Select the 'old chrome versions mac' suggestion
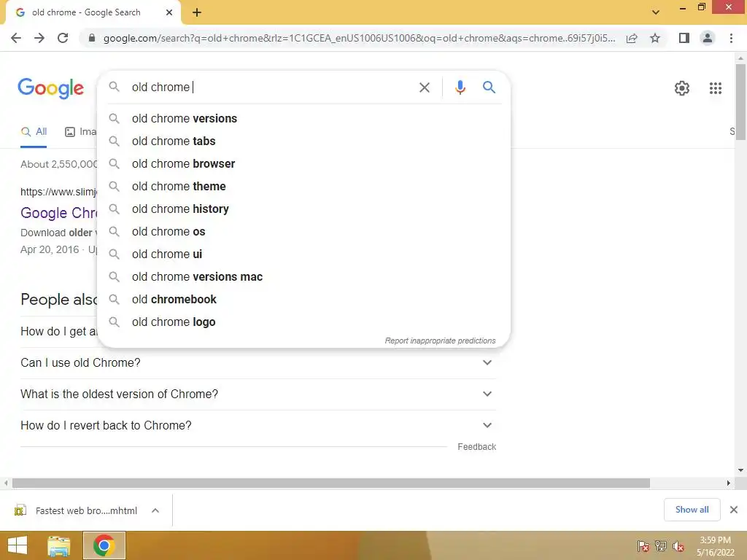 pos(303,276)
